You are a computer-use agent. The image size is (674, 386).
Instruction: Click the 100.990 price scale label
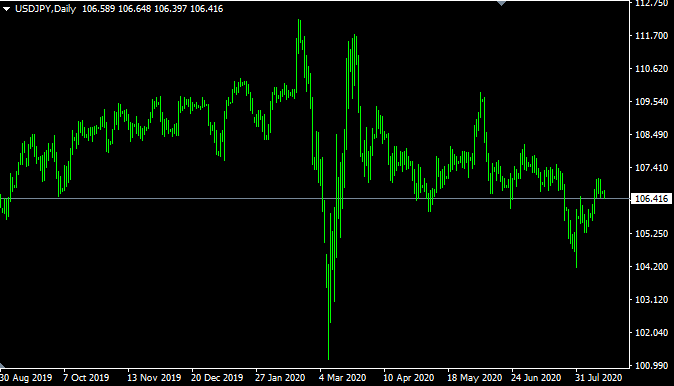tap(652, 366)
